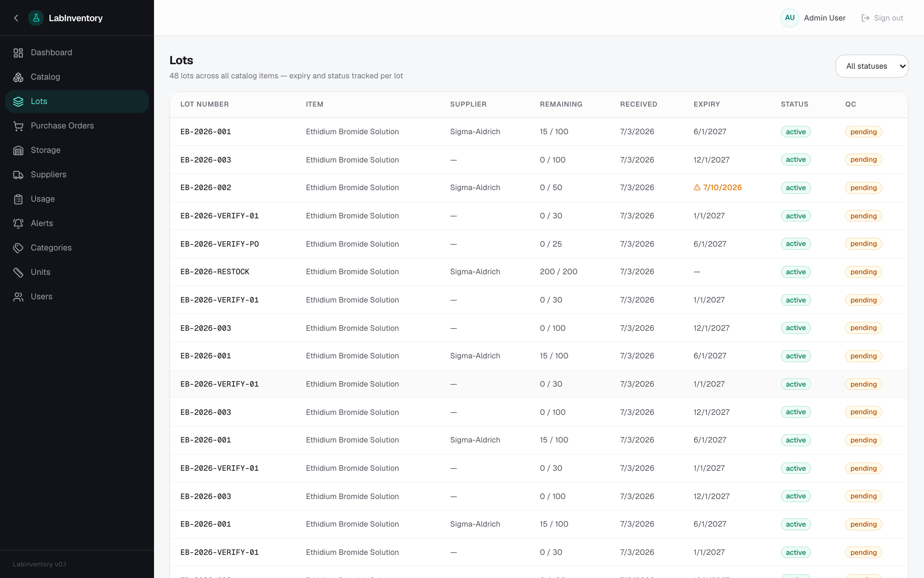Open the All statuses filter dropdown
The height and width of the screenshot is (578, 924).
point(872,66)
